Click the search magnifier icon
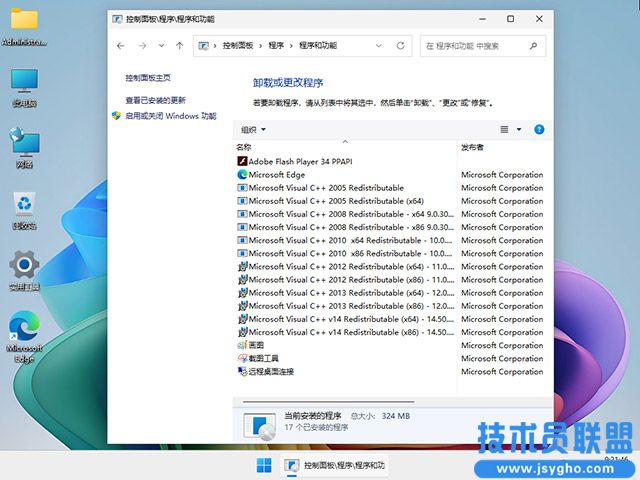The image size is (640, 480). point(533,46)
